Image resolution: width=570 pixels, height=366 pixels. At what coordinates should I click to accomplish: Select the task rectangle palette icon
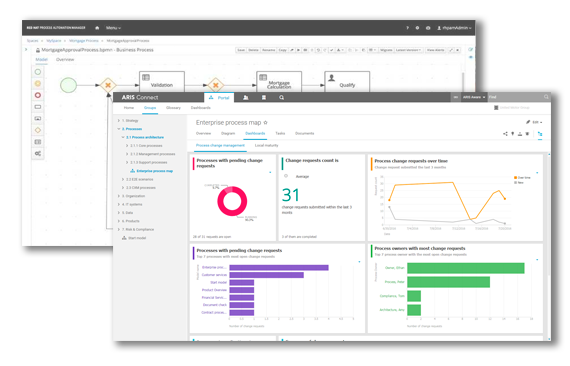(x=38, y=107)
